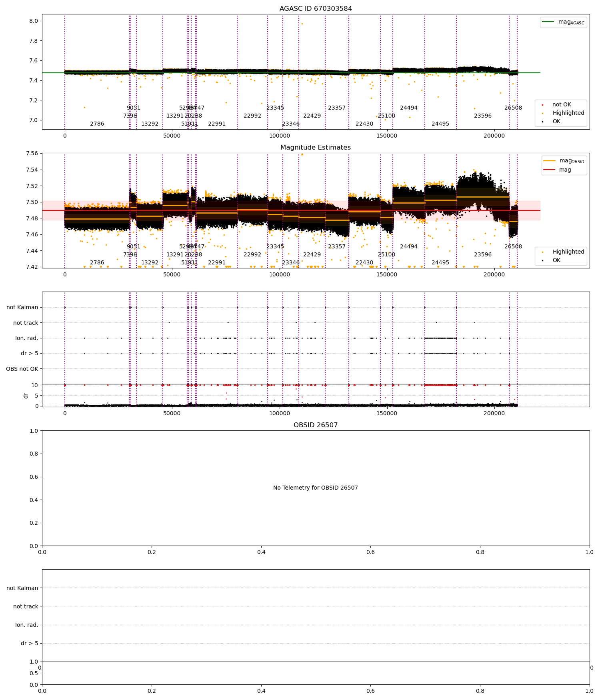Image resolution: width=600 pixels, height=700 pixels.
Task: Click OBSID label 23346 in top plot
Action: [291, 124]
